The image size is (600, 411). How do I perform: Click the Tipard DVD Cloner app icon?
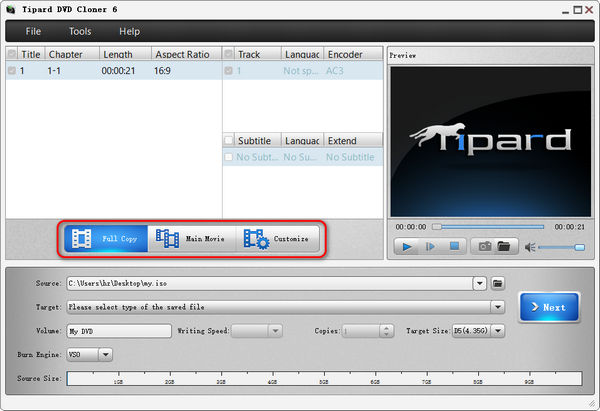tap(11, 10)
